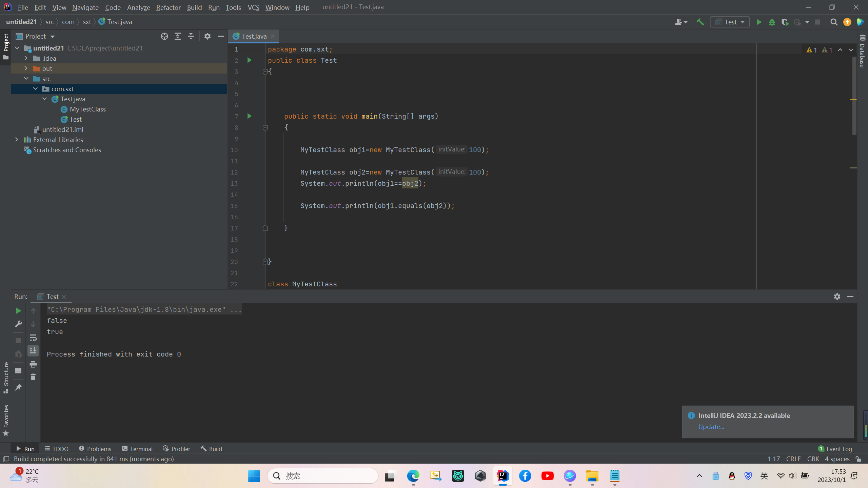Screen dimensions: 868x488
Task: Toggle pin tab in Run panel
Action: (x=18, y=387)
